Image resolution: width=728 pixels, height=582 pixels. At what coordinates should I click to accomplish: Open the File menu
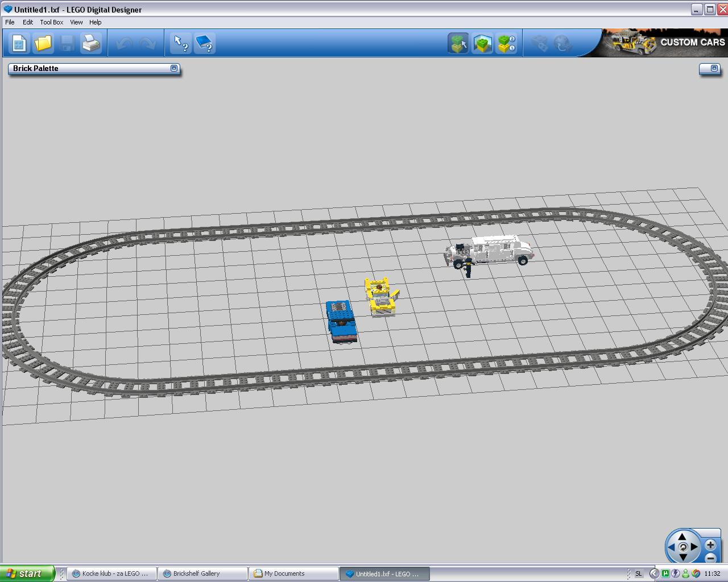coord(10,22)
